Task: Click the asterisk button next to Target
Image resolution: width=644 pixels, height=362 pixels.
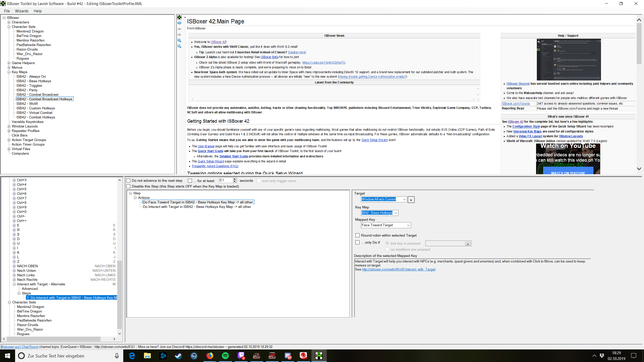Action: point(411,200)
